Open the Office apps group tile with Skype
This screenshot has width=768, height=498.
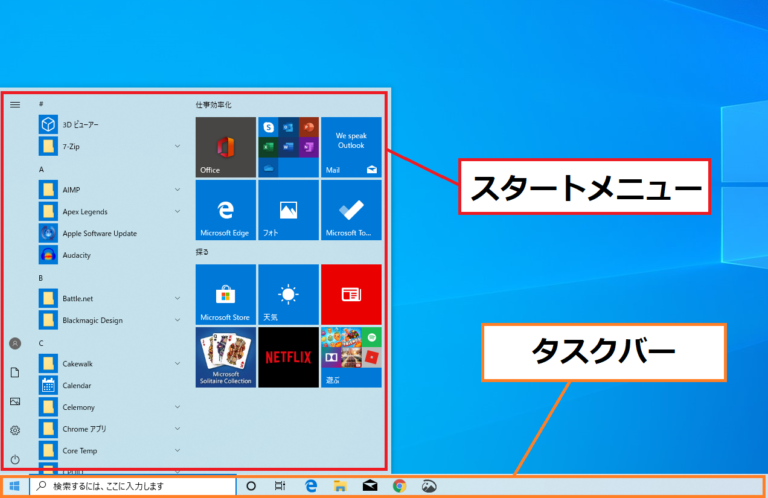pyautogui.click(x=288, y=147)
